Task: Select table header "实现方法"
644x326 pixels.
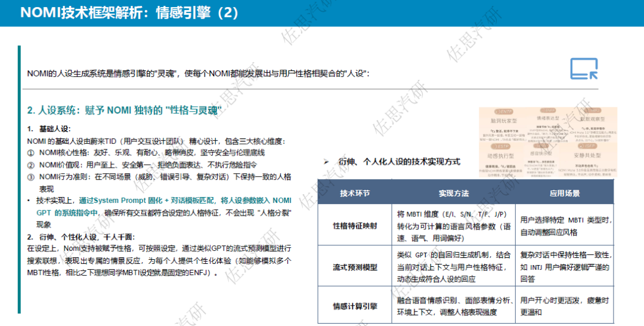Action: tap(453, 193)
